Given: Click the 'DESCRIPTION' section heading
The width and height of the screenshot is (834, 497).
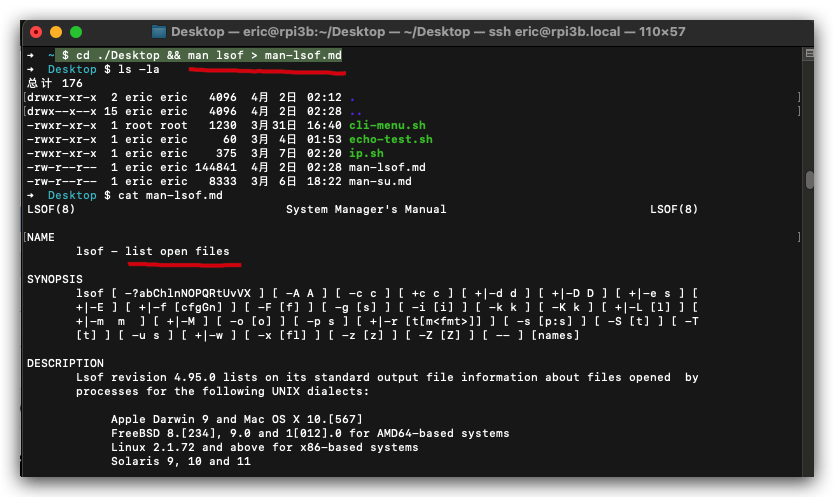Looking at the screenshot, I should (x=65, y=363).
